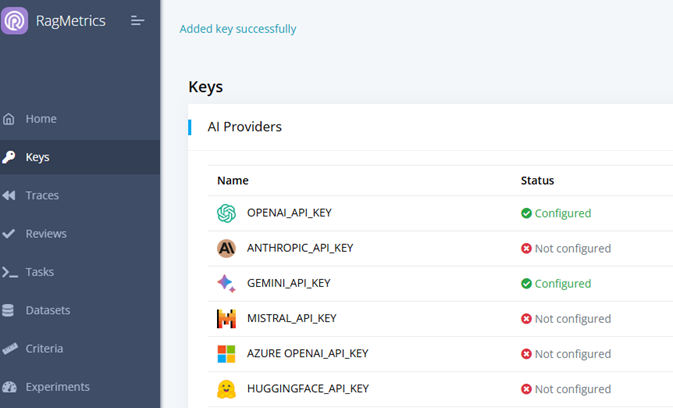
Task: Click the RagMetrics logo icon
Action: click(15, 21)
